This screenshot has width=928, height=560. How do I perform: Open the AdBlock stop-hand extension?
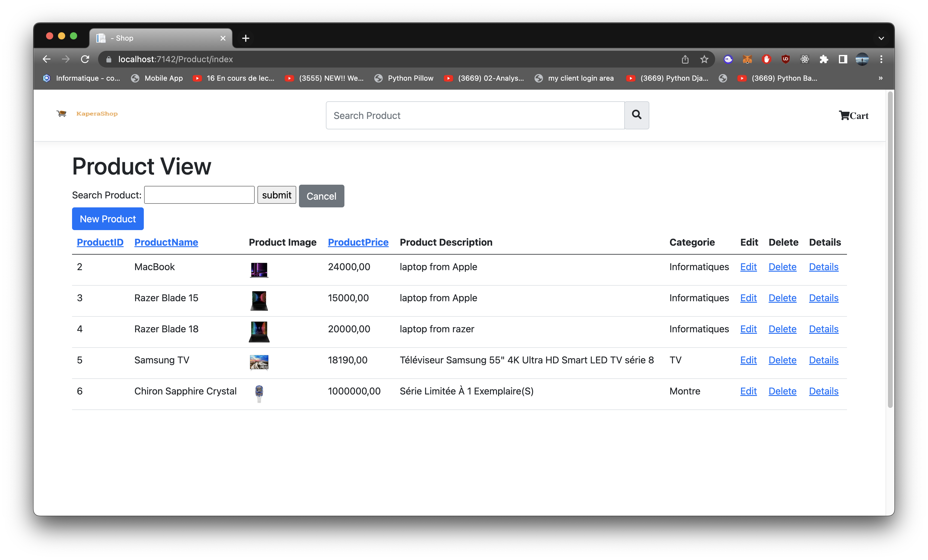(767, 59)
